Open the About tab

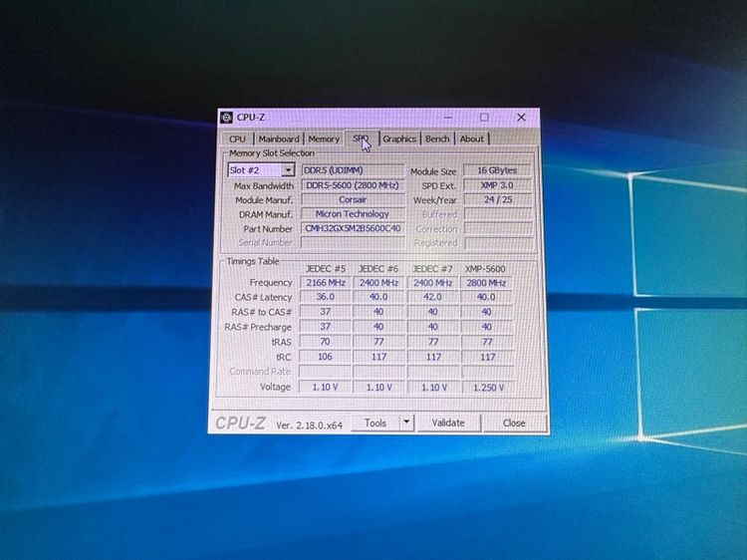point(472,139)
